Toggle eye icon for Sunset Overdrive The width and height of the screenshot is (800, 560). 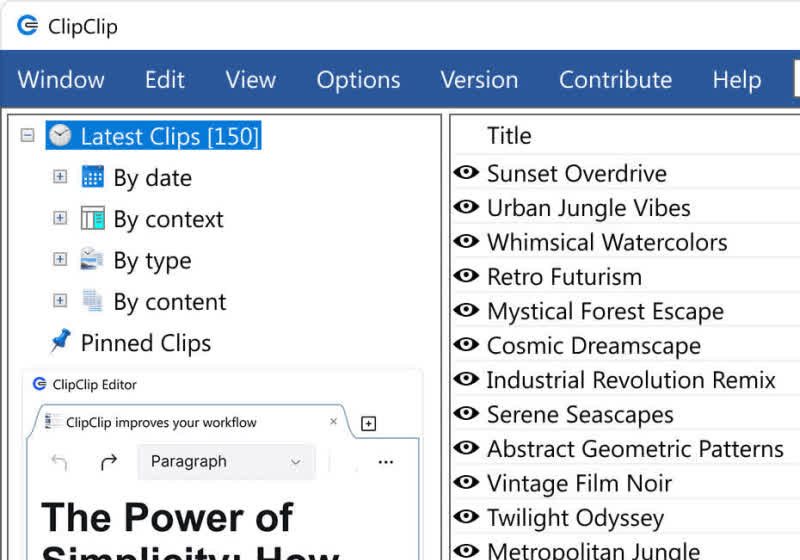pos(466,173)
